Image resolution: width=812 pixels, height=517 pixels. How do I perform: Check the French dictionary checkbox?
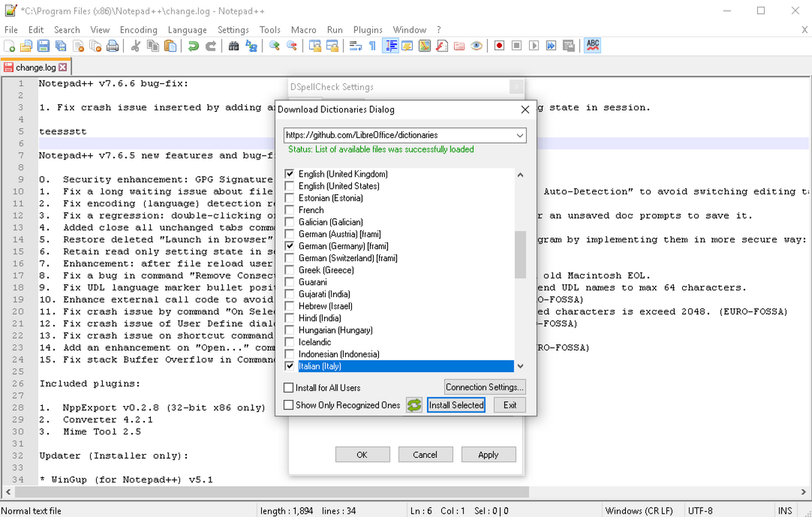click(290, 210)
